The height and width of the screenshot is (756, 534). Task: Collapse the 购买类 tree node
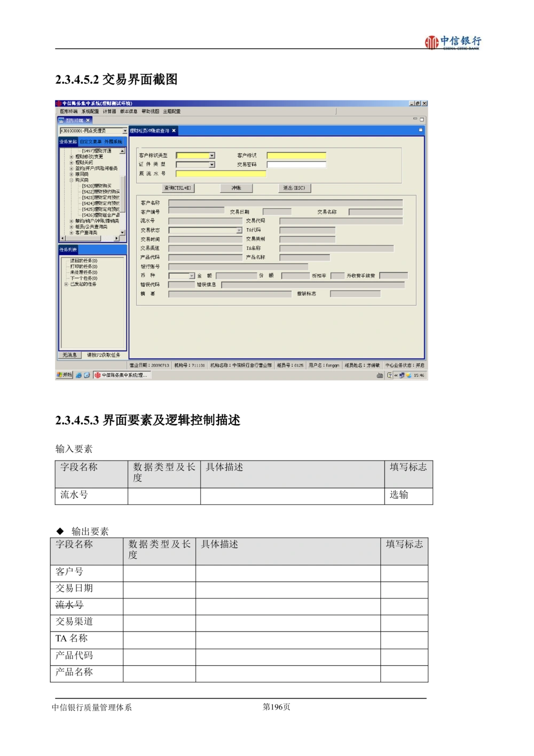click(x=72, y=180)
